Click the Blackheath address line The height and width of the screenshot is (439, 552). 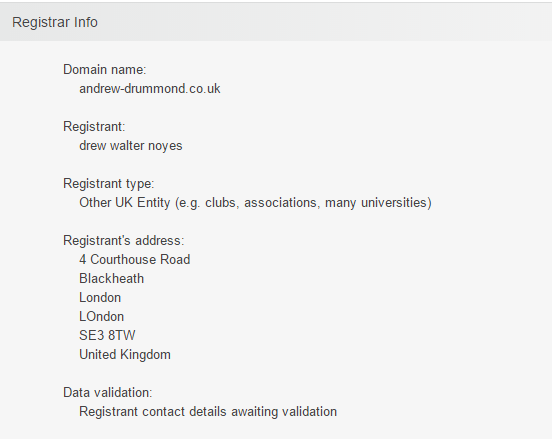tap(112, 279)
